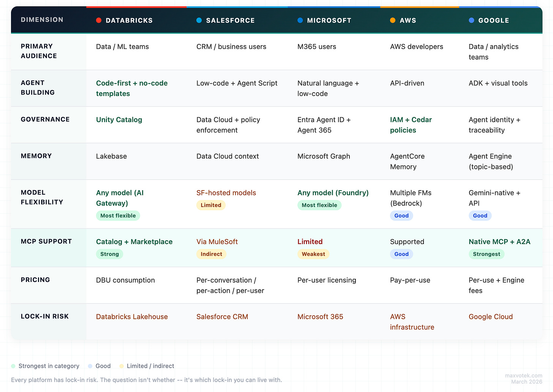The height and width of the screenshot is (392, 553).
Task: Click the Data Cloud context cell
Action: coord(228,156)
